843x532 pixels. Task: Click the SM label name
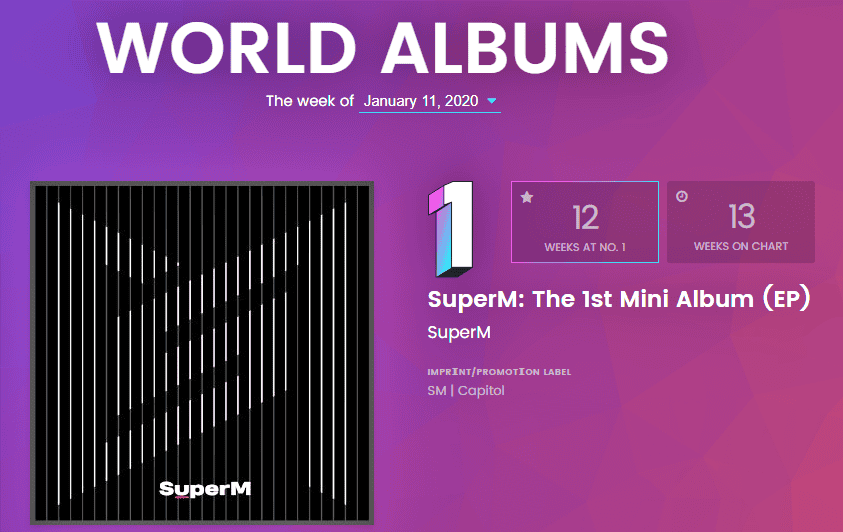(437, 390)
